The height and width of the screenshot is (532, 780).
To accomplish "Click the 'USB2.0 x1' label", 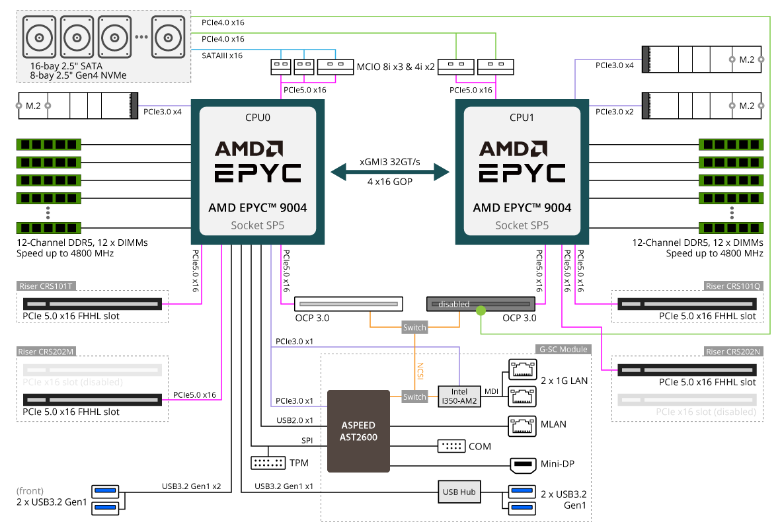I will tap(295, 420).
